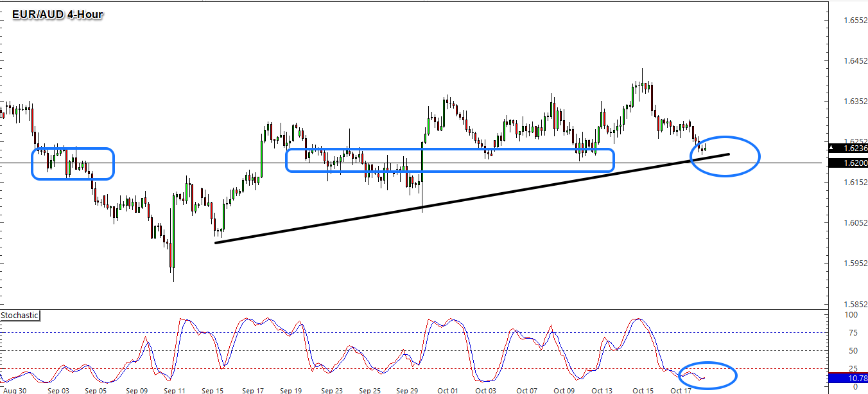Click the 1.6200 horizontal level price tag
868x394 pixels.
[848, 163]
